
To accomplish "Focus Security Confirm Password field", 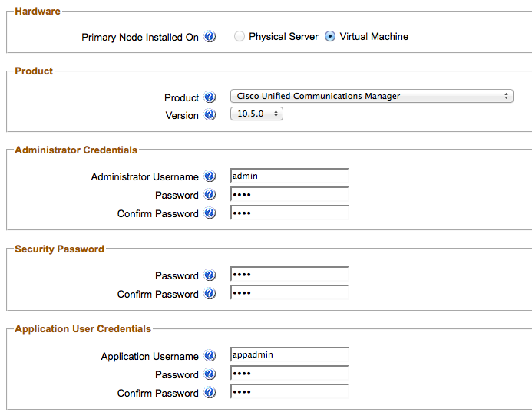I will pos(289,294).
